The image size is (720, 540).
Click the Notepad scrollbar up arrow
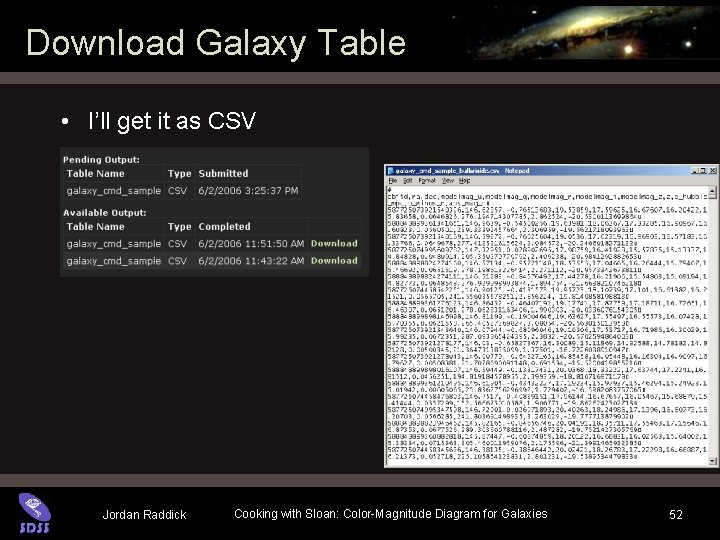pyautogui.click(x=712, y=192)
